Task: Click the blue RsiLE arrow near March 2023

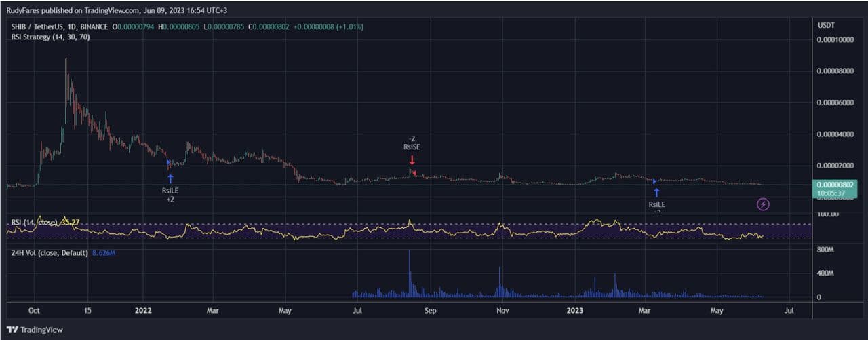Action: 656,192
